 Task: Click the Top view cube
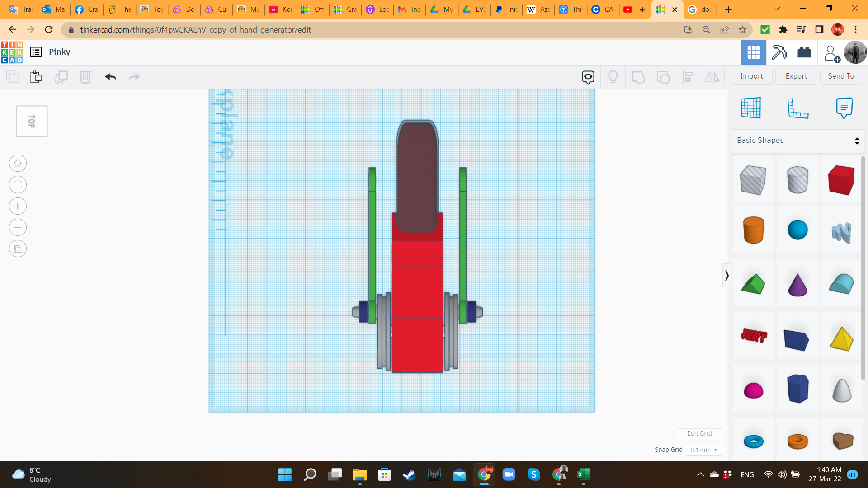(x=32, y=121)
